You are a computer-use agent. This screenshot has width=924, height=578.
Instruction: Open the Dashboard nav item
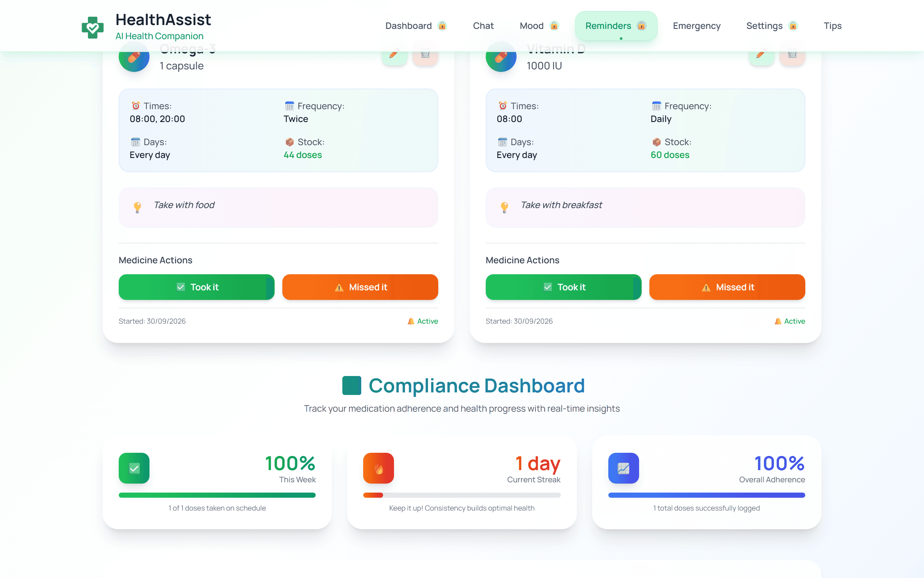tap(416, 26)
